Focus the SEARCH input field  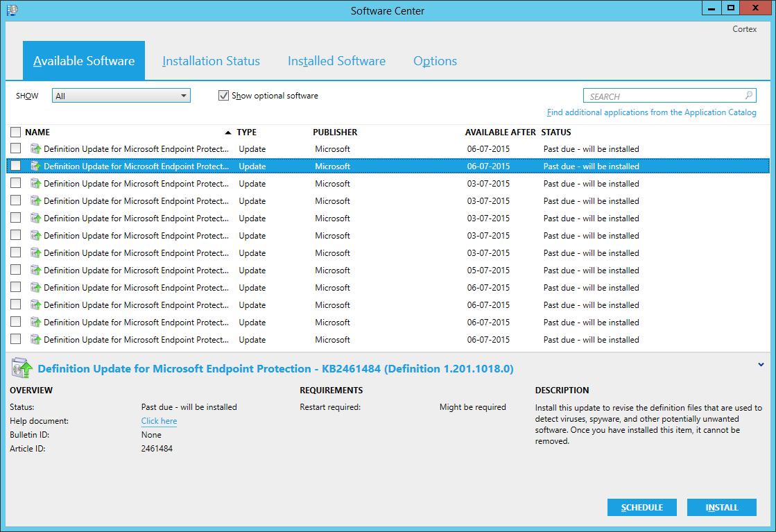(x=670, y=96)
